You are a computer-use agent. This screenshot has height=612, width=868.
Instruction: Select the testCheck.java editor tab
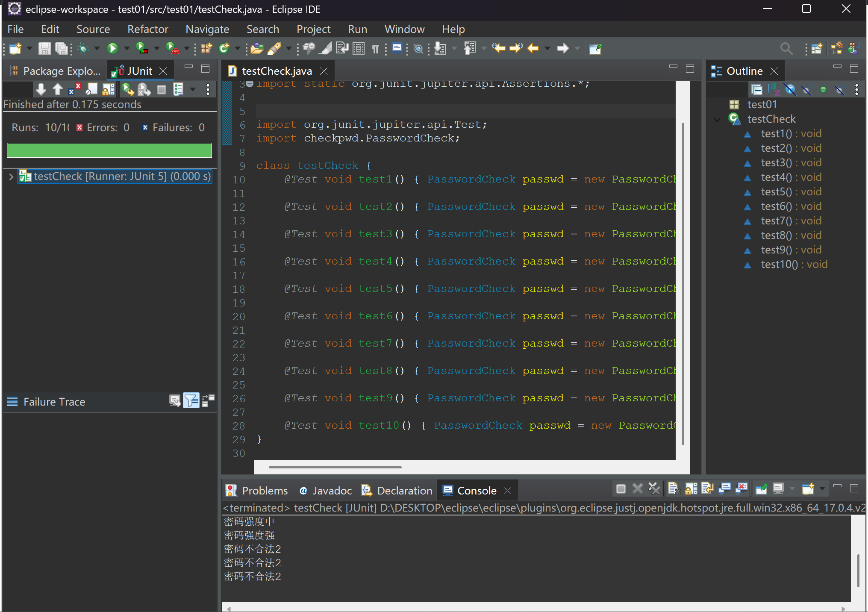tap(277, 71)
